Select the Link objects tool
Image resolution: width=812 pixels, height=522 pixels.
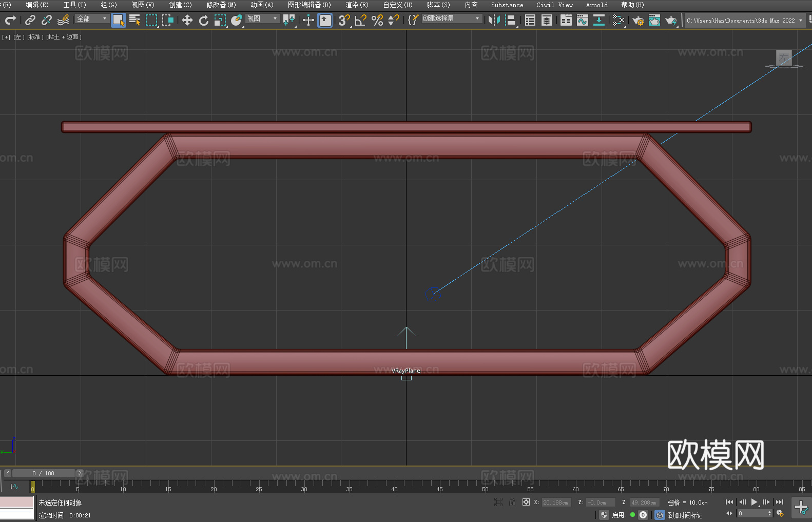[30, 20]
